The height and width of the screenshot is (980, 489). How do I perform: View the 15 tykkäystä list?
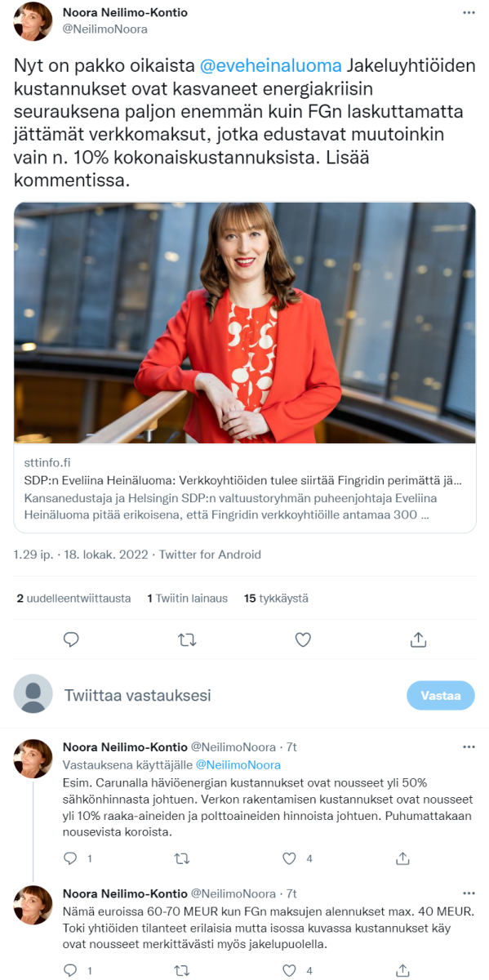pos(276,599)
